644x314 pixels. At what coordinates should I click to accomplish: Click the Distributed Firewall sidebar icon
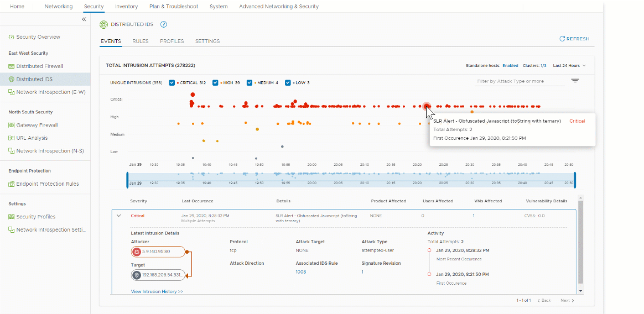click(12, 66)
